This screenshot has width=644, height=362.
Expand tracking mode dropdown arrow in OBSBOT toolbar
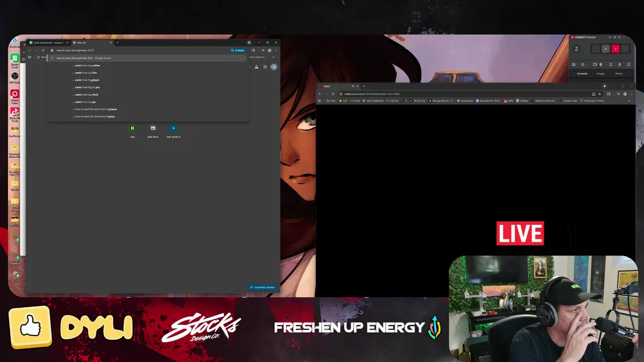[x=586, y=65]
